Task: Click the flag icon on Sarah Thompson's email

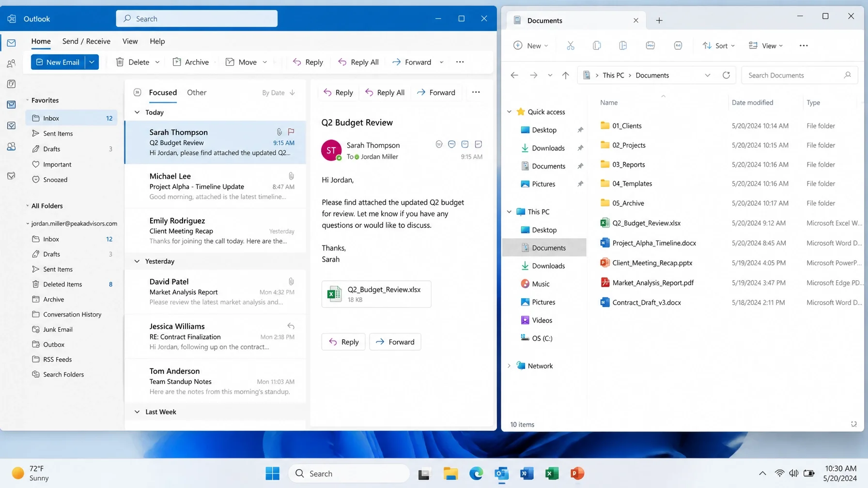Action: [291, 132]
